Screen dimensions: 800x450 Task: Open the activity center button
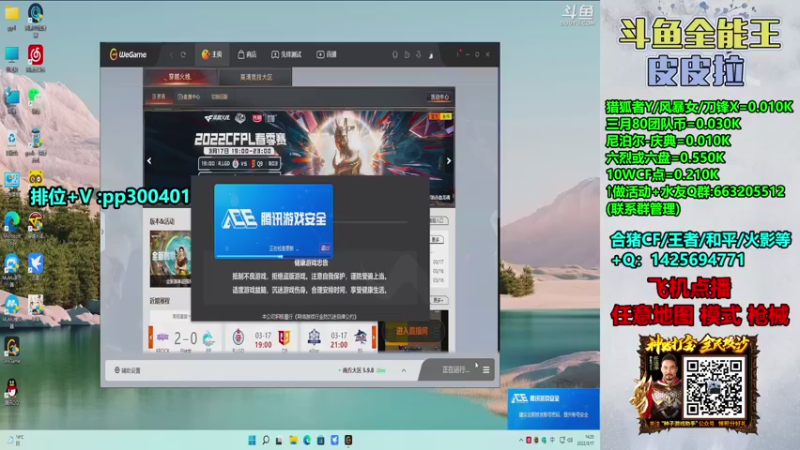pos(439,97)
